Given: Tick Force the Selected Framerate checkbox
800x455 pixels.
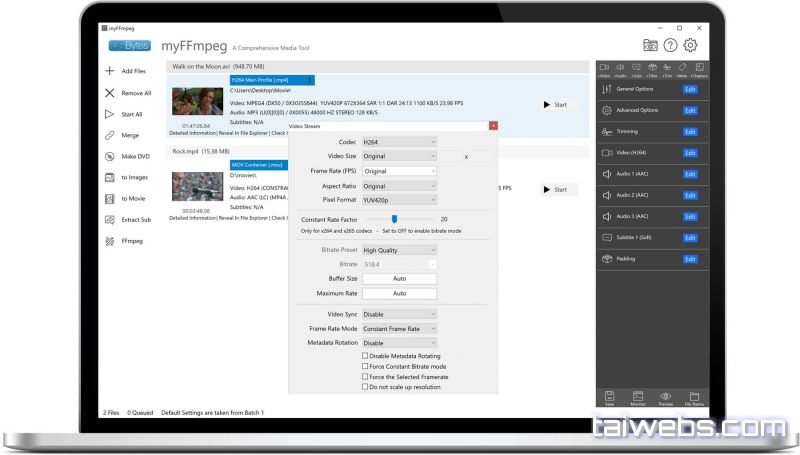Looking at the screenshot, I should tap(365, 376).
